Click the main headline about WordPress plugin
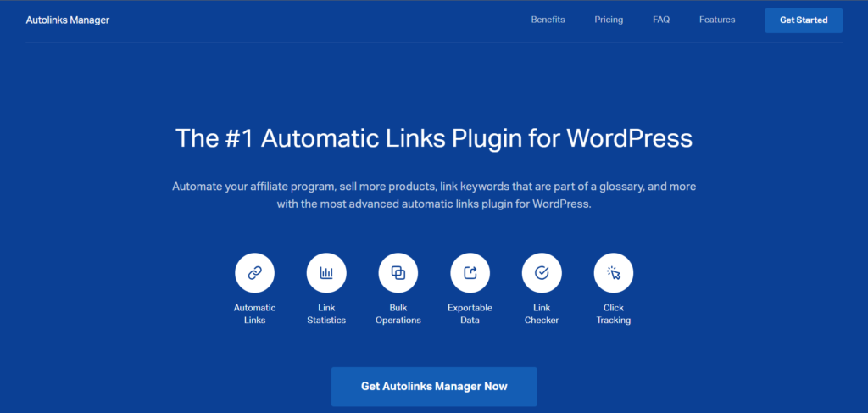This screenshot has width=868, height=413. point(434,138)
